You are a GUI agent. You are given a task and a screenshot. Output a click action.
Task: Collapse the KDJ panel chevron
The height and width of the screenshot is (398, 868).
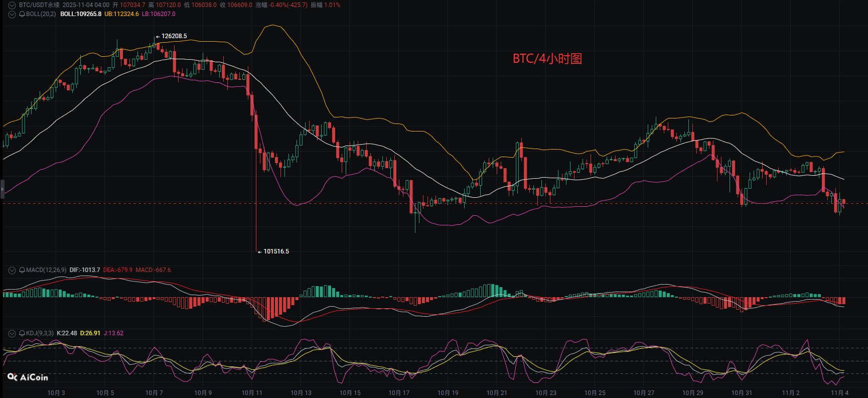click(x=12, y=333)
